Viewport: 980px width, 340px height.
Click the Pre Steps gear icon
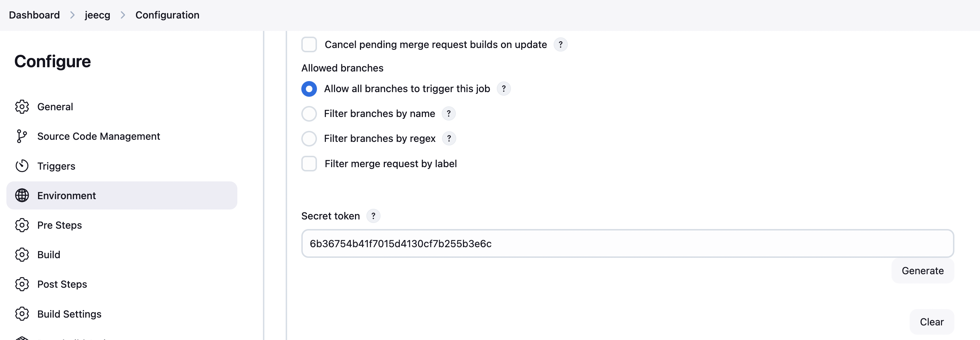tap(22, 225)
